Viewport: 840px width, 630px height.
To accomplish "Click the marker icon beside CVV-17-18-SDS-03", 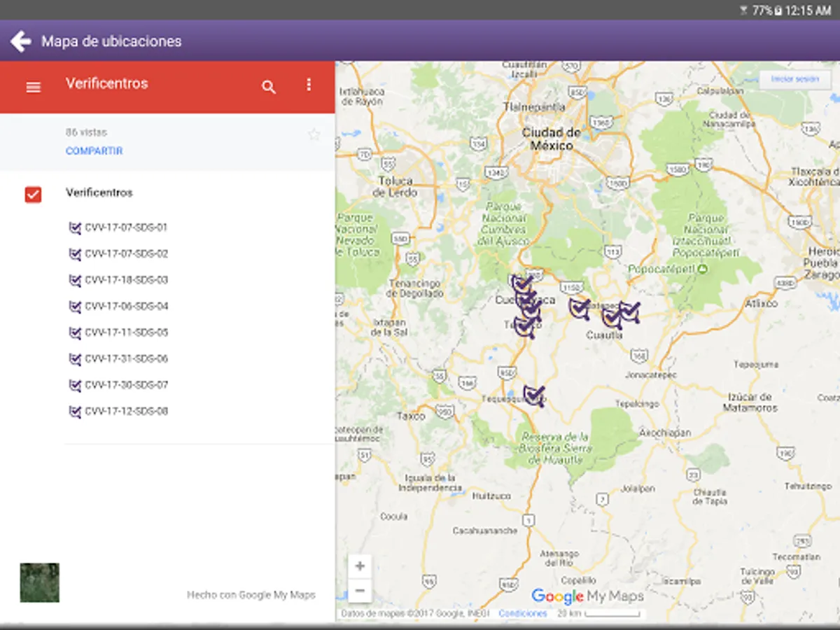I will coord(75,280).
